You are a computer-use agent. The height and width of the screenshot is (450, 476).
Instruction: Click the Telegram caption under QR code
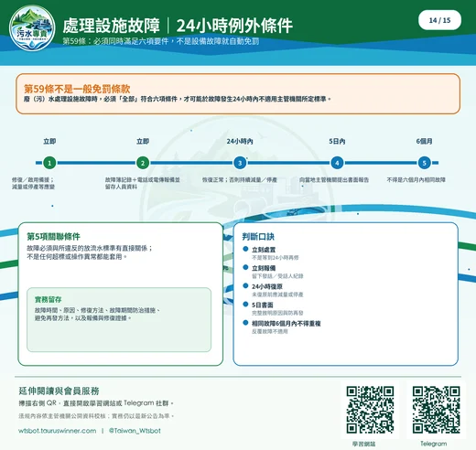tap(433, 444)
